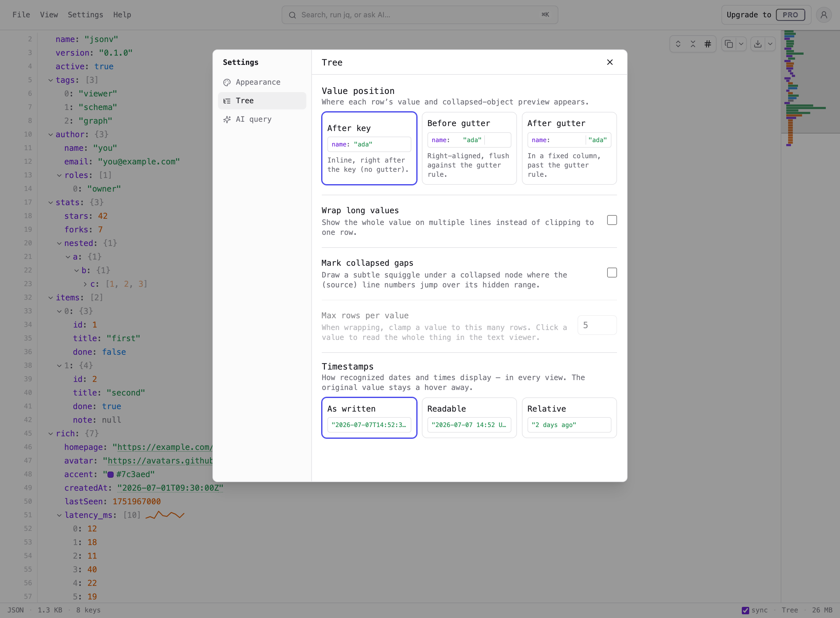
Task: Choose the As written timestamp option
Action: coord(369,417)
